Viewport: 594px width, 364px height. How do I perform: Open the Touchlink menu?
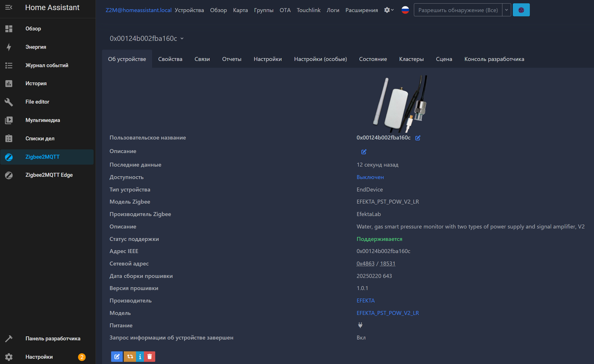pos(309,10)
